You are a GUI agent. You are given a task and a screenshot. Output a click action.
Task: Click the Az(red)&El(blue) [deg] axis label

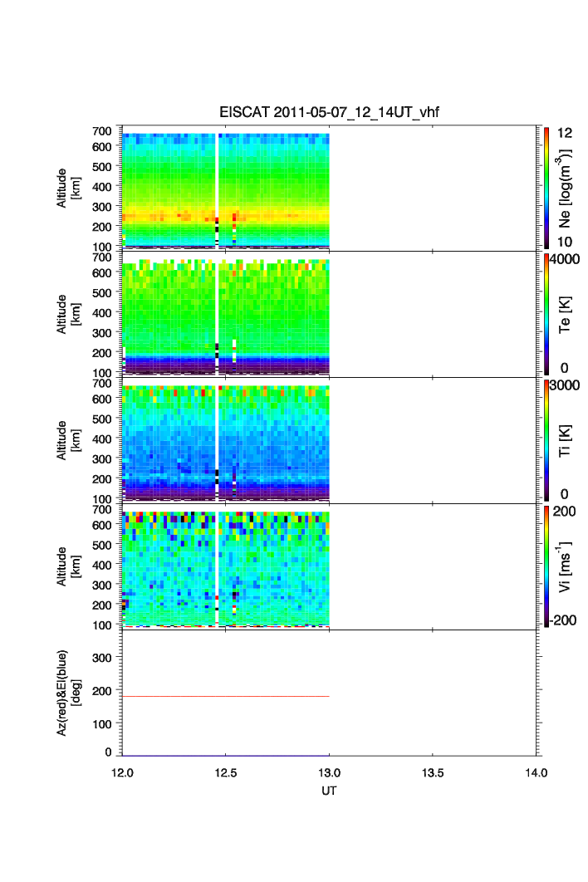pyautogui.click(x=69, y=693)
